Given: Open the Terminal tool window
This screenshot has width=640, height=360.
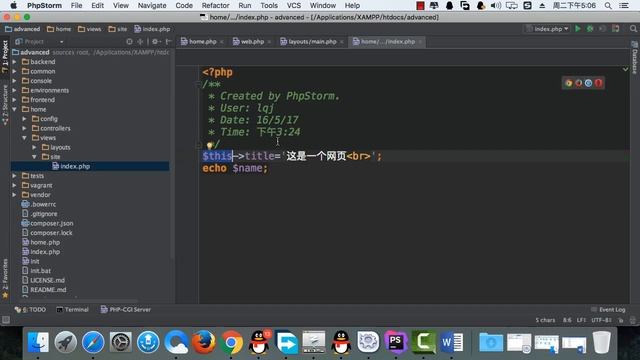Looking at the screenshot, I should click(x=72, y=310).
